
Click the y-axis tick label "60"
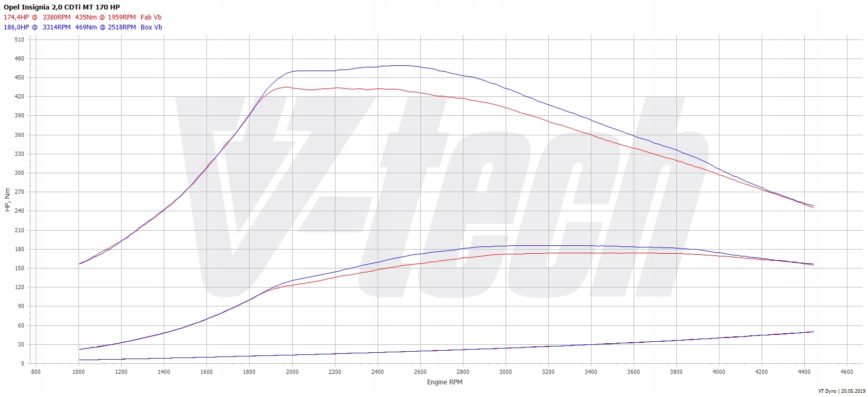point(21,325)
